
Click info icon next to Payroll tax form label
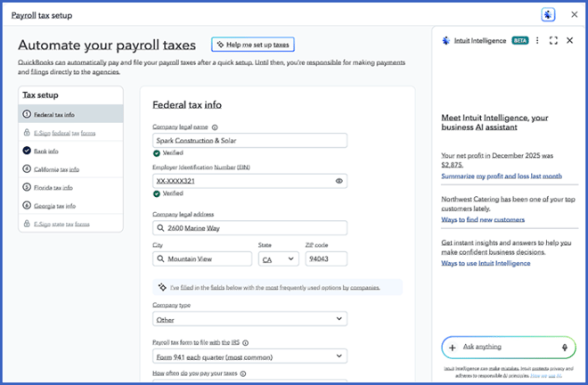[x=246, y=342]
